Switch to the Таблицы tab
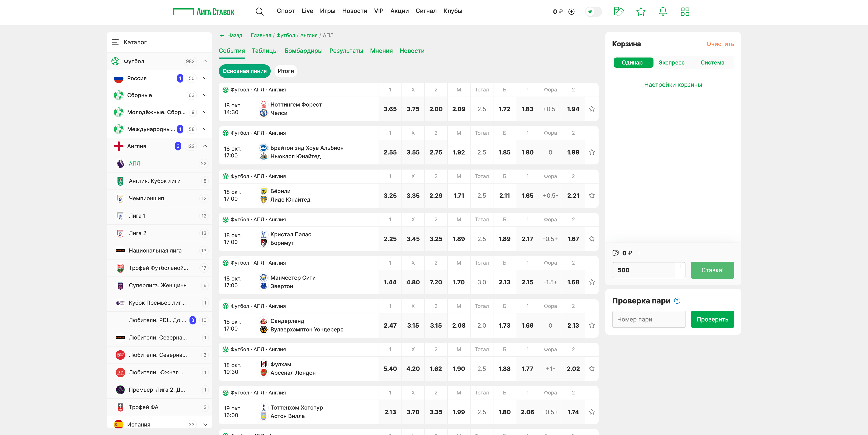The image size is (868, 435). tap(265, 51)
